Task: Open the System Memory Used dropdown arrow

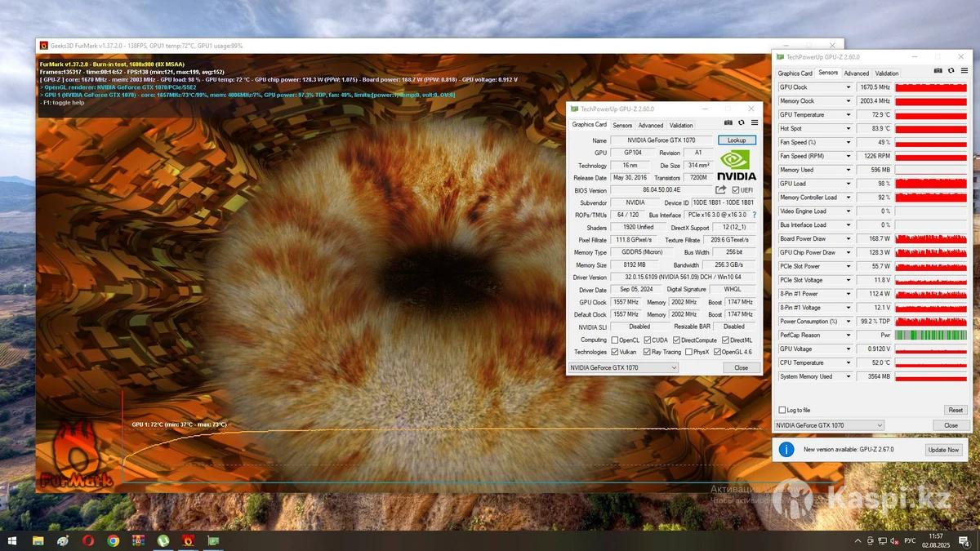Action: click(x=849, y=376)
